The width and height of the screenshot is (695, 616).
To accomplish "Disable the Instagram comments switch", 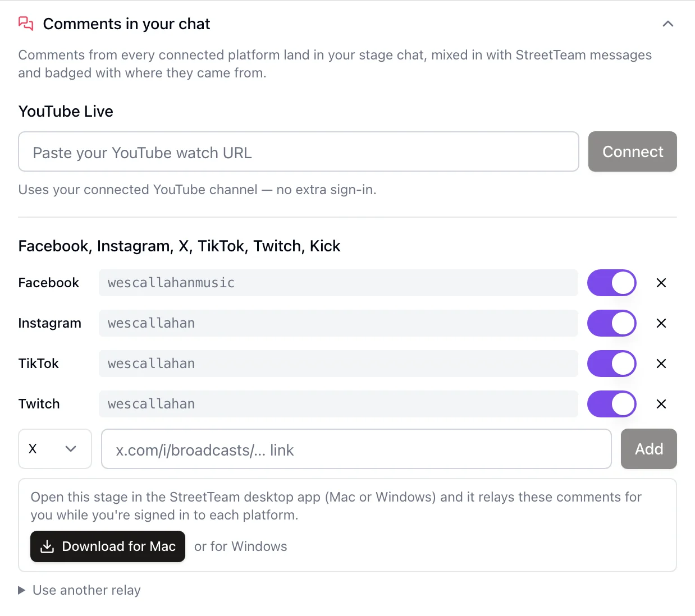I will point(612,323).
